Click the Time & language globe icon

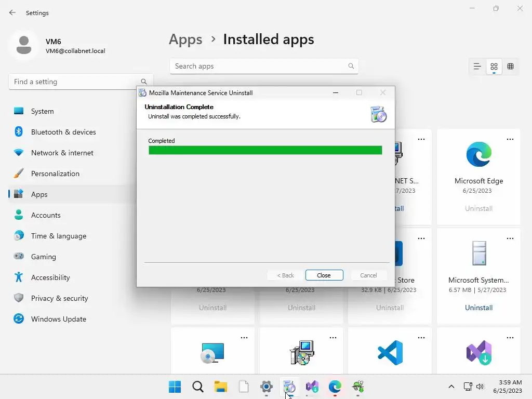tap(19, 235)
